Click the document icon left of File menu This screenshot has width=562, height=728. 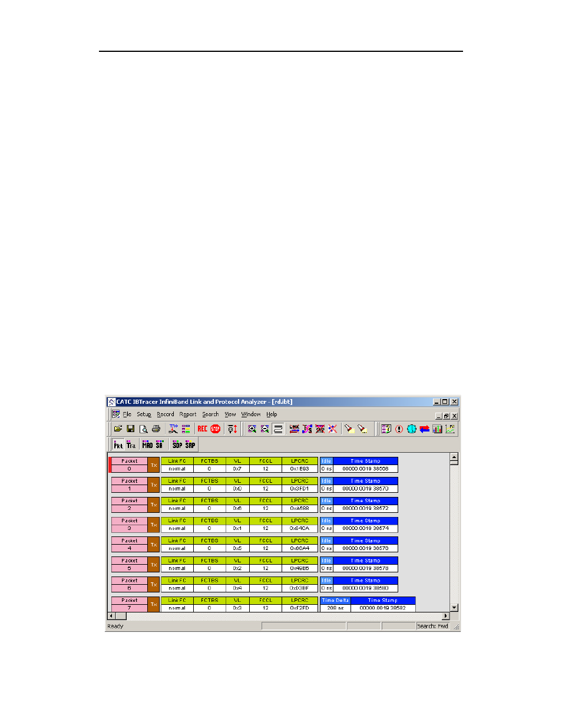(x=116, y=414)
